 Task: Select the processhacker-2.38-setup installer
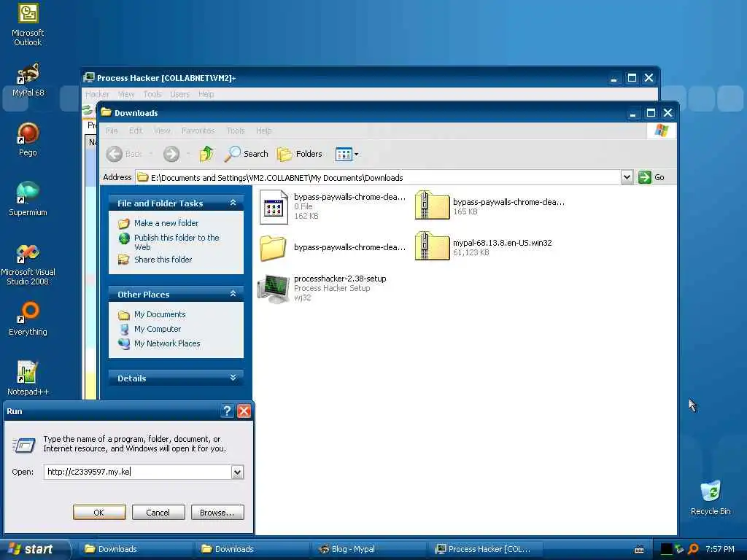click(x=322, y=288)
